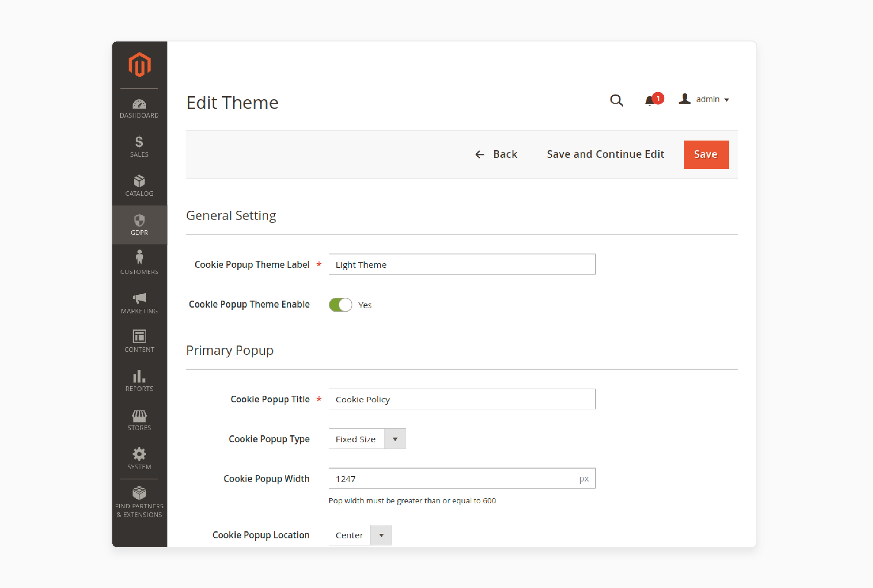This screenshot has height=588, width=873.
Task: Click the 'Cookie Popup Type' label
Action: (269, 439)
